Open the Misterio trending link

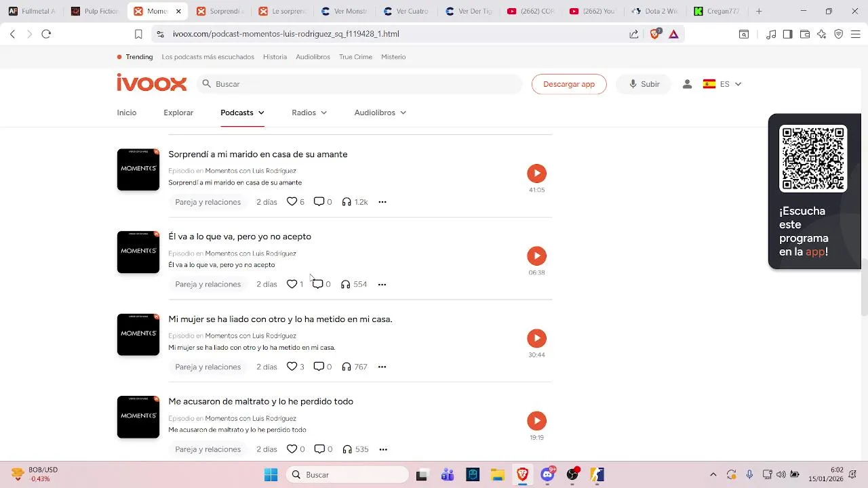pyautogui.click(x=393, y=57)
